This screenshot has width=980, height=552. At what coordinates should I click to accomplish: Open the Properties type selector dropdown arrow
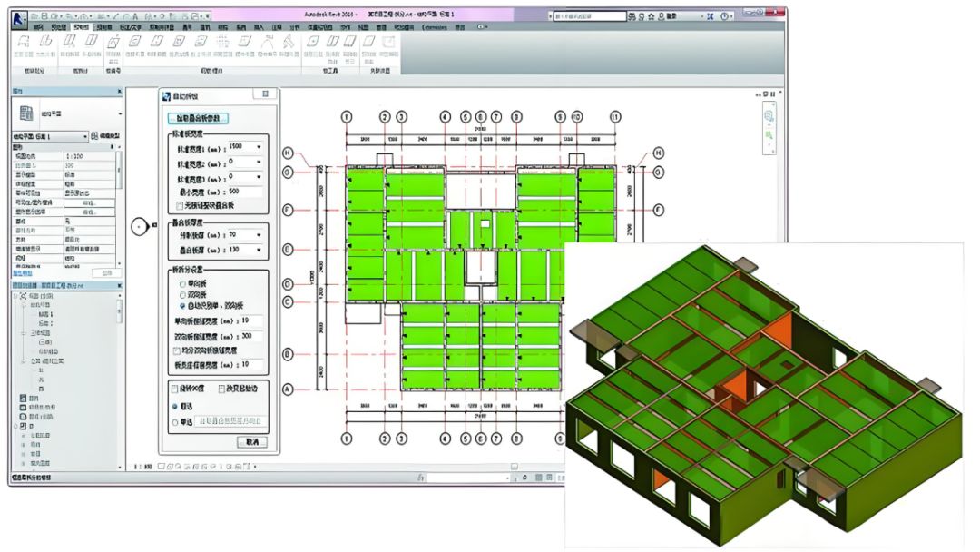[x=120, y=113]
